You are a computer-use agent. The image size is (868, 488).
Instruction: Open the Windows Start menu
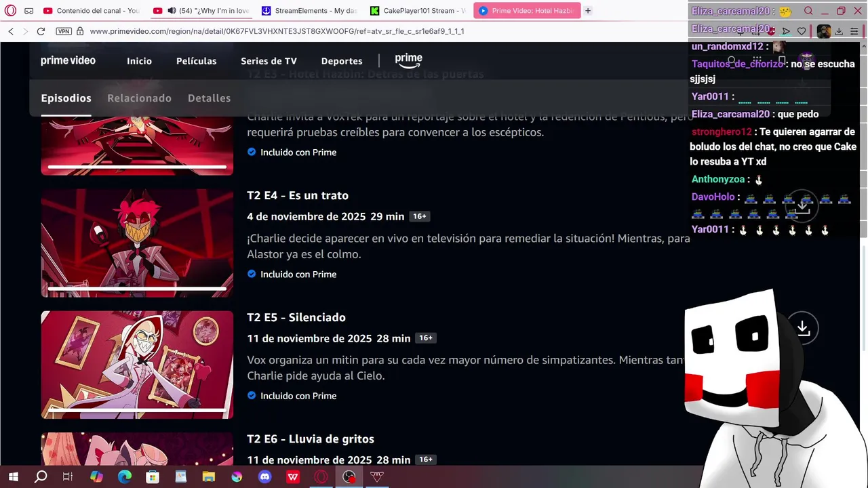tap(13, 477)
